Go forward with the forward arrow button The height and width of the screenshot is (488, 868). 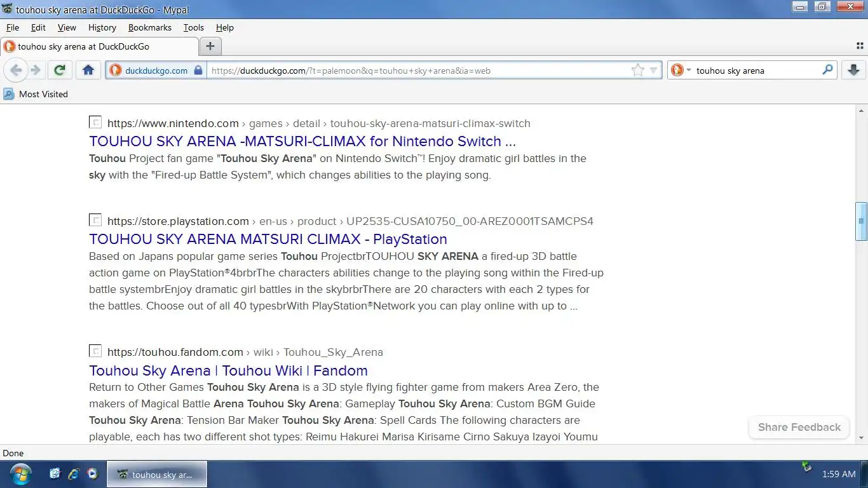click(36, 71)
